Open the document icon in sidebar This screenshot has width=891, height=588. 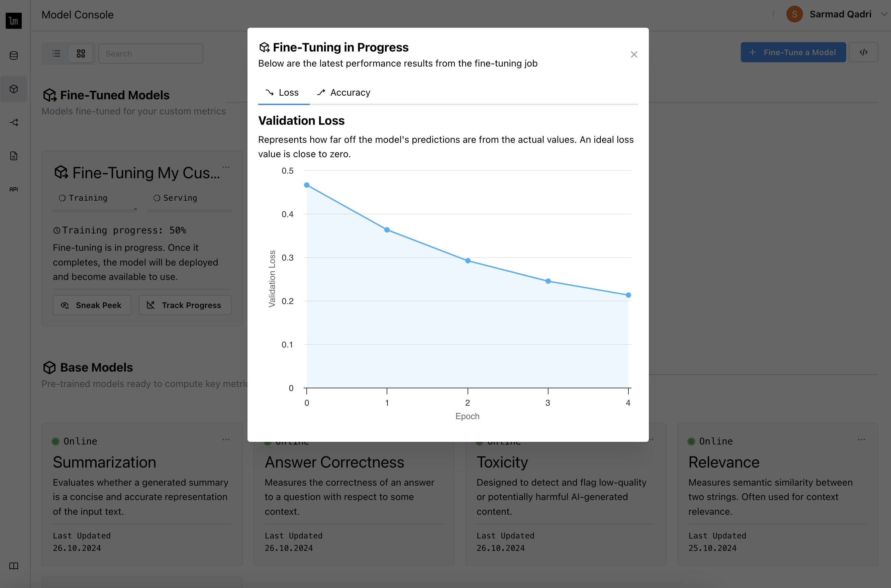(x=13, y=156)
